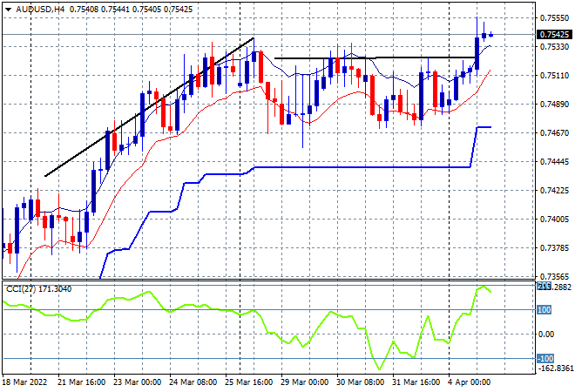This screenshot has height=392, width=575.
Task: Click the chart menu triangle beside AUDUSD,H4
Action: (8, 10)
